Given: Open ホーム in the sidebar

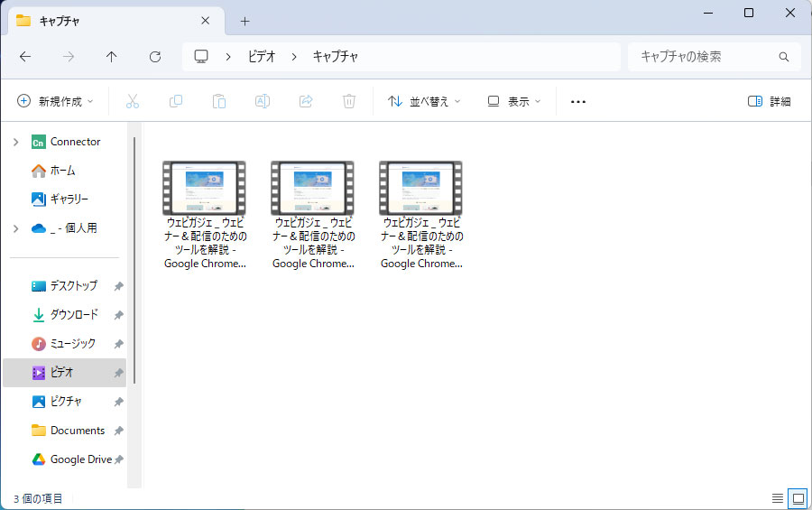Looking at the screenshot, I should pyautogui.click(x=53, y=171).
